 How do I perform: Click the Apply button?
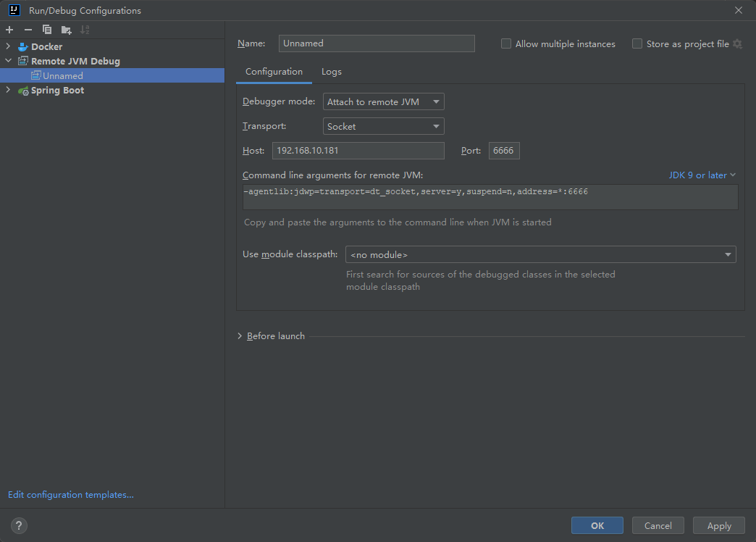point(719,526)
